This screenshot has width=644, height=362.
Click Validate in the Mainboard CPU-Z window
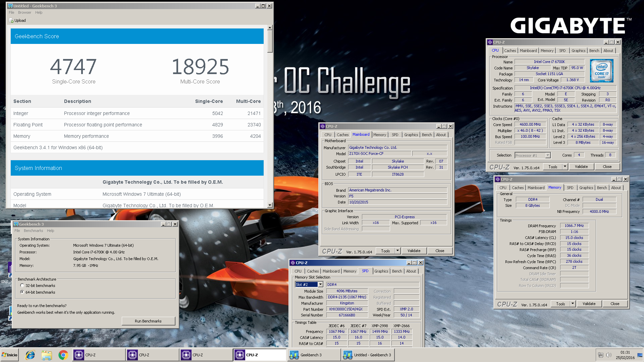414,251
